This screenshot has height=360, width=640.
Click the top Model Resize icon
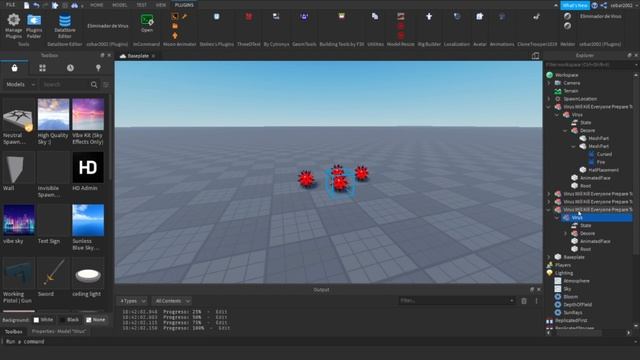400,16
